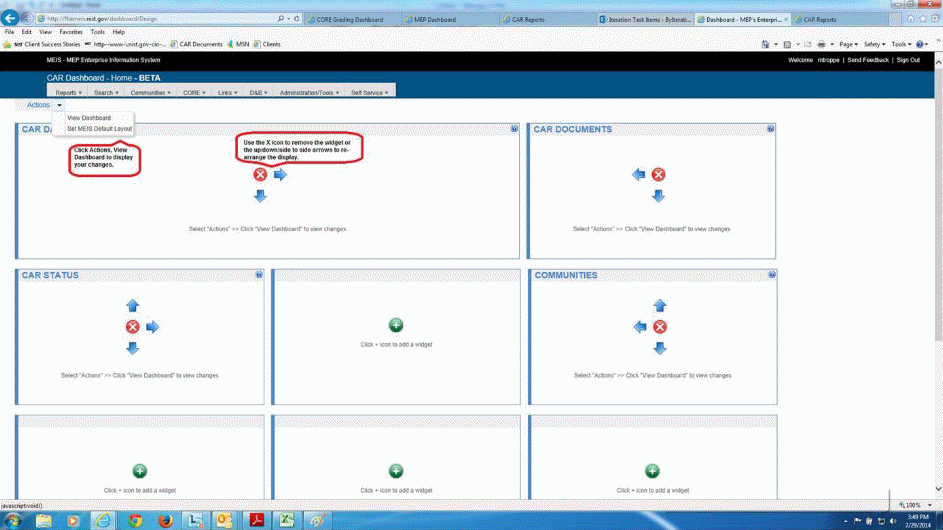Image resolution: width=943 pixels, height=530 pixels.
Task: Move Communities widget up with arrow
Action: (660, 306)
